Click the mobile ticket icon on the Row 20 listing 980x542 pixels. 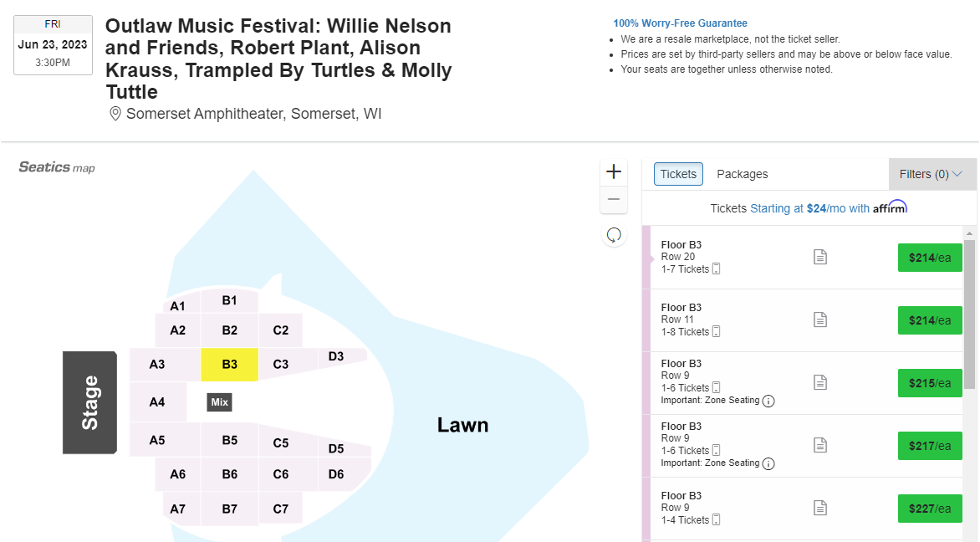click(717, 269)
